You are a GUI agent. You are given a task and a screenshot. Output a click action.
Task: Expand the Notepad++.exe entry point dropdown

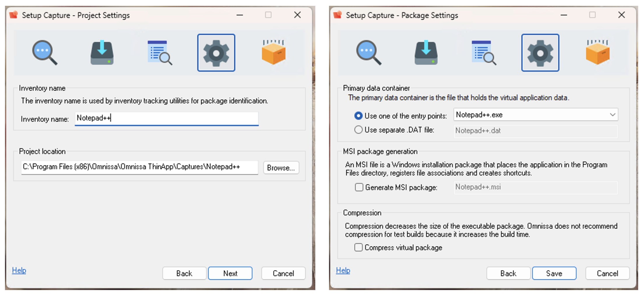pyautogui.click(x=612, y=115)
